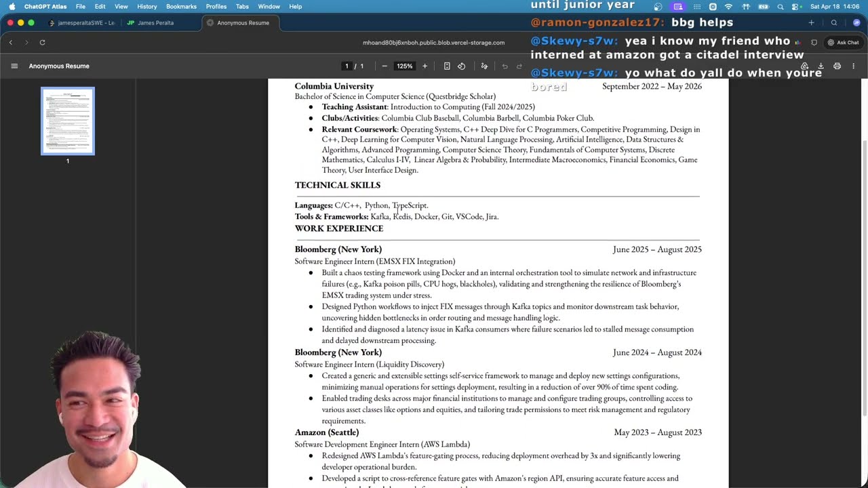Screen dimensions: 868x488
Task: Click 'Software Engineer Intern (EMSX FIX Integration)'
Action: (375, 261)
